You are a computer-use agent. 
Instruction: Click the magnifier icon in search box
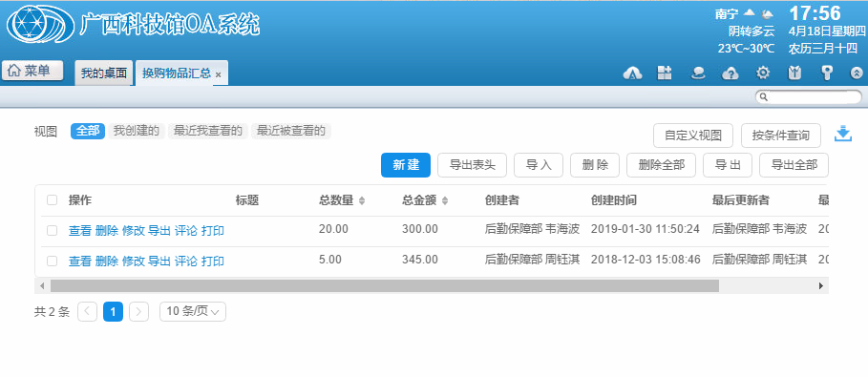[x=763, y=97]
